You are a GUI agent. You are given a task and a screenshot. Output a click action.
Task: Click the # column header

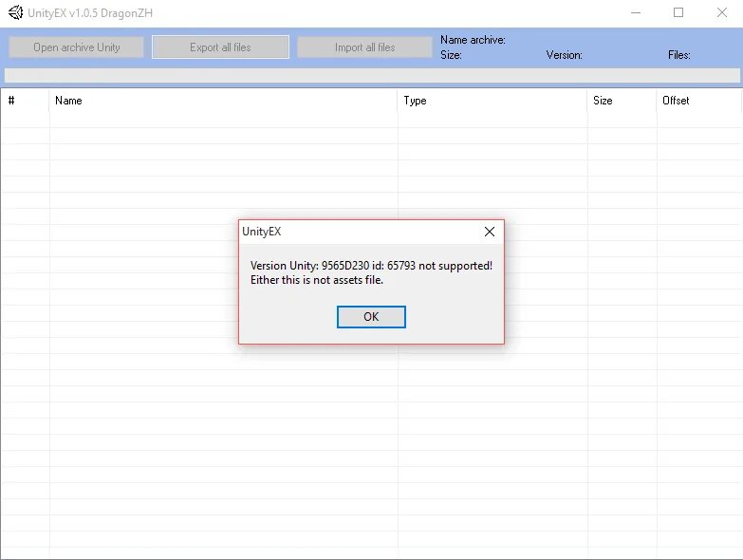pos(25,101)
